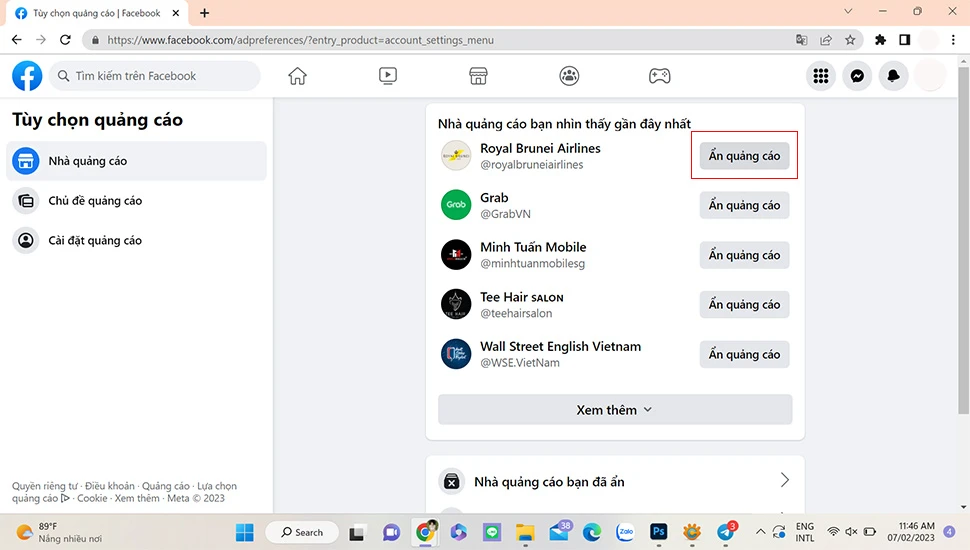Image resolution: width=970 pixels, height=550 pixels.
Task: Hide ads from Grab
Action: (744, 205)
